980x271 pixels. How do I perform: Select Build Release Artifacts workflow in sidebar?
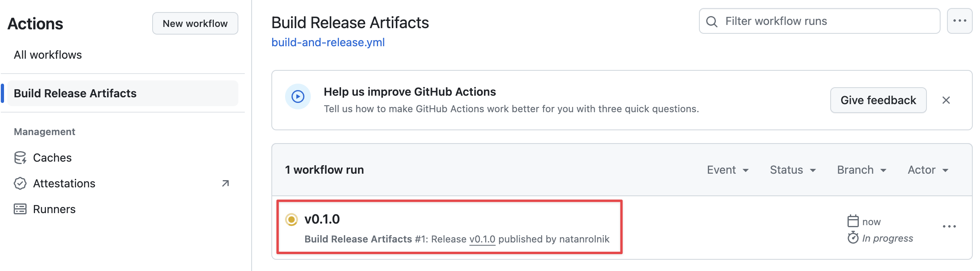[75, 93]
